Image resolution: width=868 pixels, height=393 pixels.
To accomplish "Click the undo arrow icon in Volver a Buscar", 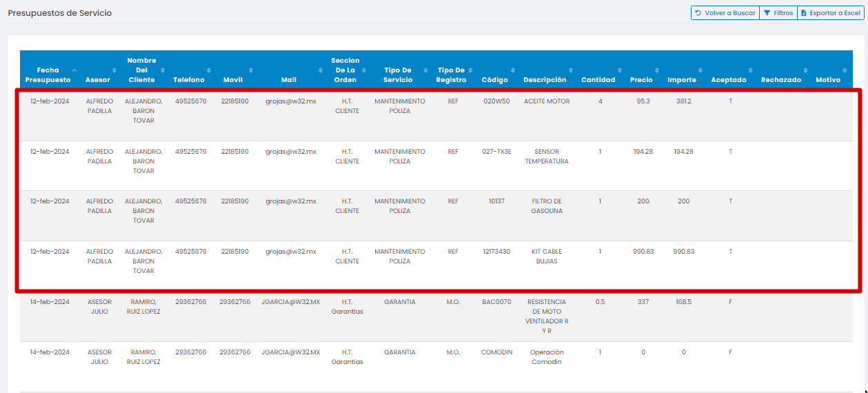I will [x=698, y=13].
